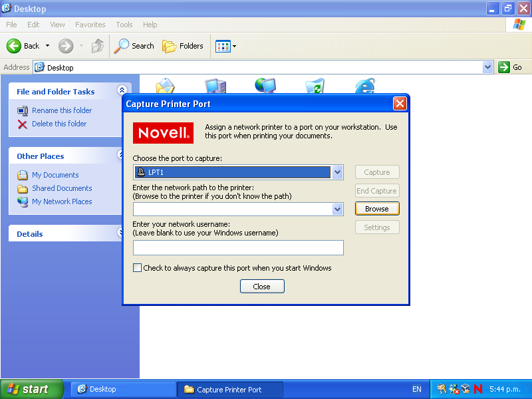Click the network tray icon with red X
The height and width of the screenshot is (399, 532).
(454, 389)
